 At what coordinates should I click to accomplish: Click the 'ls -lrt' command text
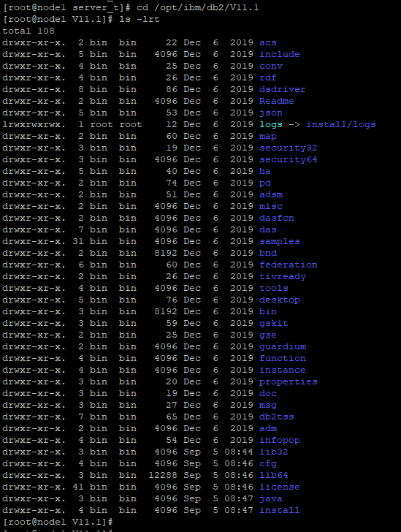pyautogui.click(x=140, y=19)
